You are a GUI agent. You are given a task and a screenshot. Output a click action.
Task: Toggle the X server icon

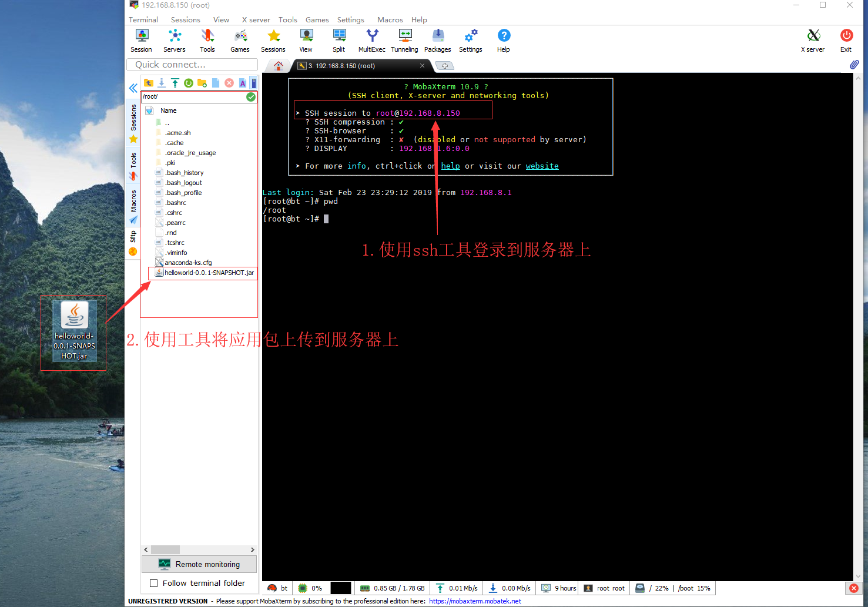pyautogui.click(x=813, y=41)
